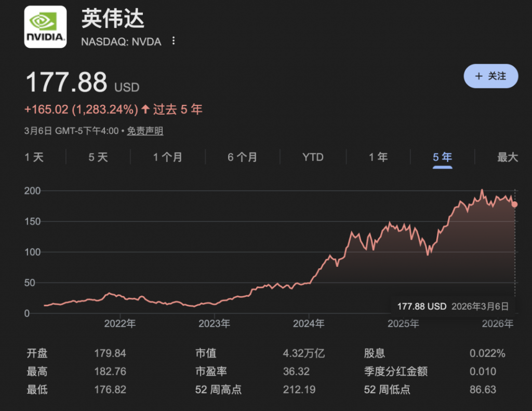Open the 免责声明 disclaimer link
Image resolution: width=532 pixels, height=411 pixels.
tap(145, 131)
